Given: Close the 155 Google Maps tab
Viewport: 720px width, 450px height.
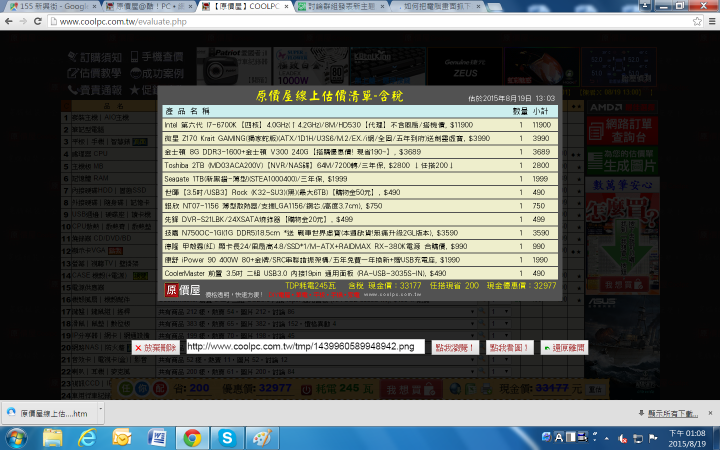Looking at the screenshot, I should tap(95, 6).
